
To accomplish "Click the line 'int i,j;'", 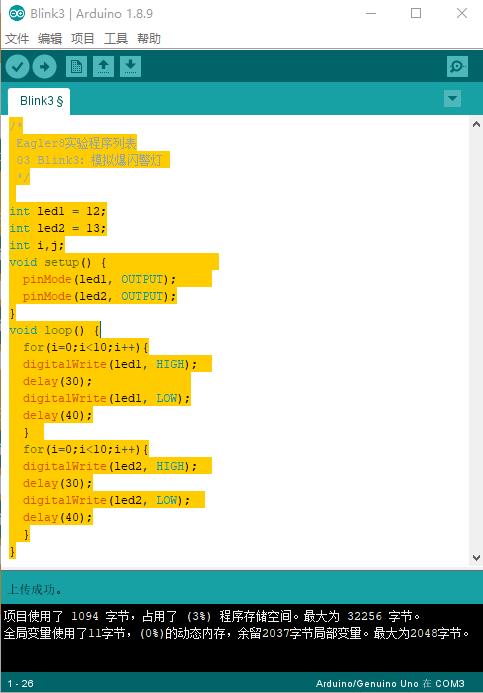I will click(x=37, y=245).
